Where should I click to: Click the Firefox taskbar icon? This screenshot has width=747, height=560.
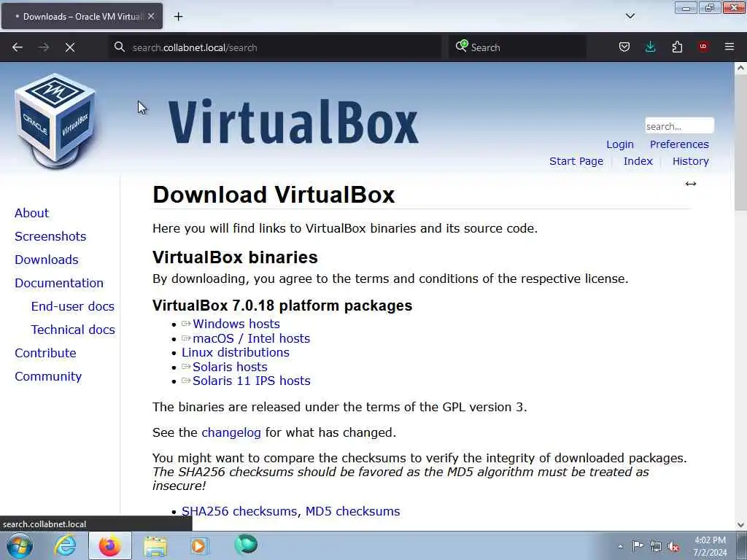point(109,545)
